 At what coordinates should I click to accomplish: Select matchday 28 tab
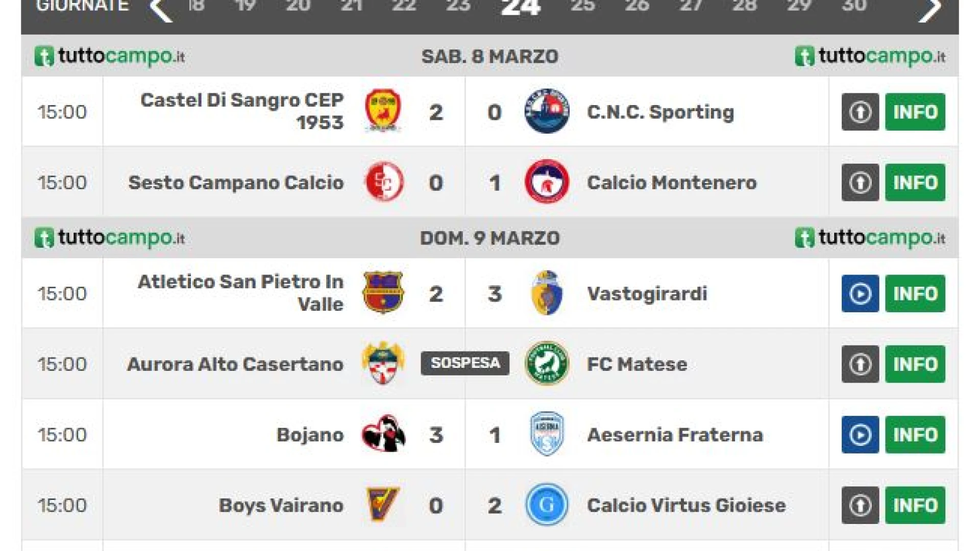(745, 6)
